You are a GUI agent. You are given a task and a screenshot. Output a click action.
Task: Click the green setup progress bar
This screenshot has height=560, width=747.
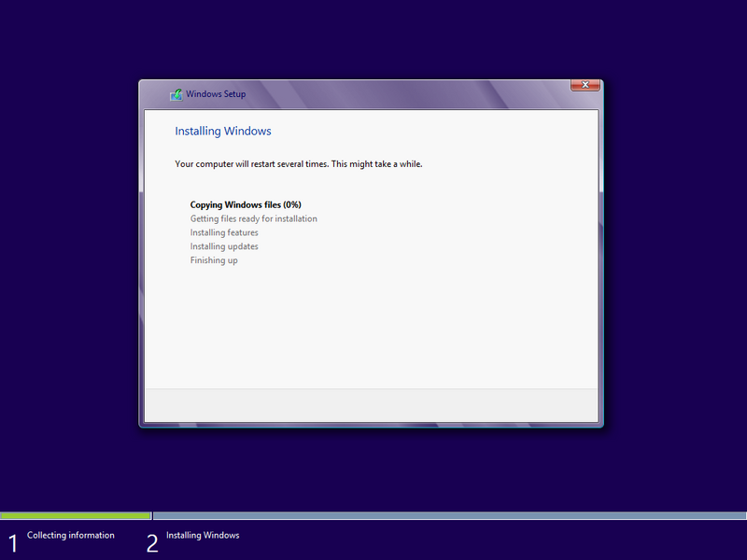click(75, 514)
